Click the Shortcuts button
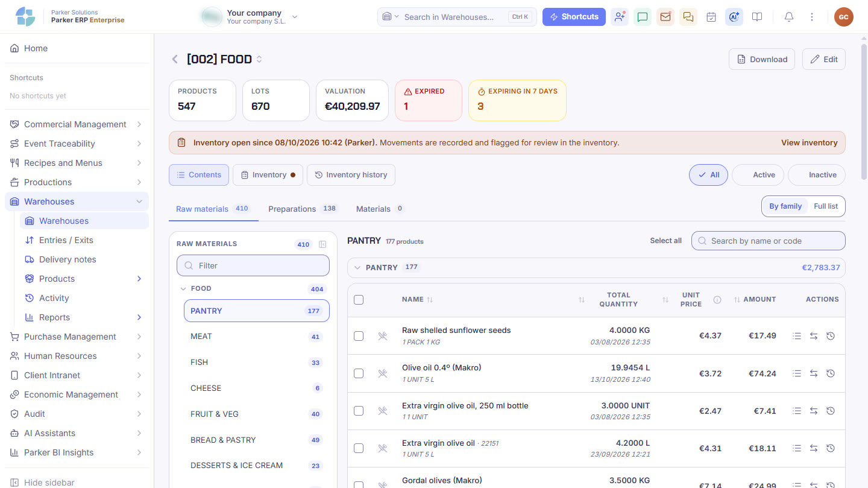 click(x=574, y=17)
